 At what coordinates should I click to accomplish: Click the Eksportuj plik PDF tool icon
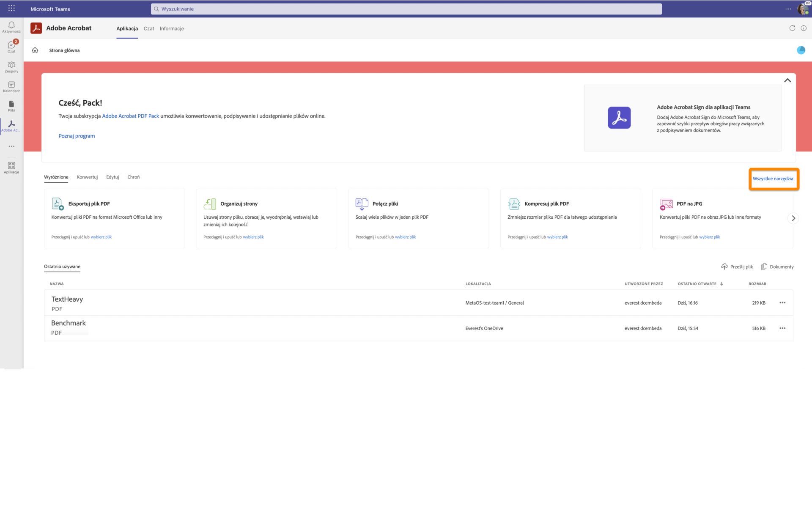[x=58, y=203]
